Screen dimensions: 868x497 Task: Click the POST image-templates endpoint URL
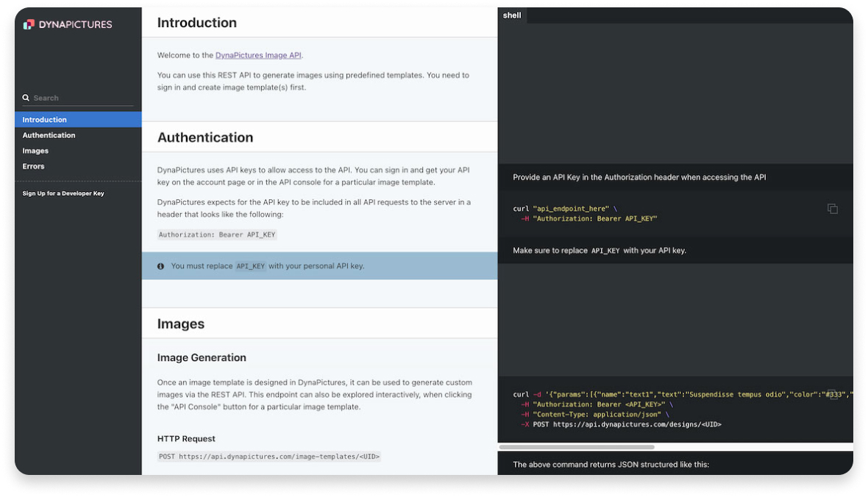coord(269,457)
